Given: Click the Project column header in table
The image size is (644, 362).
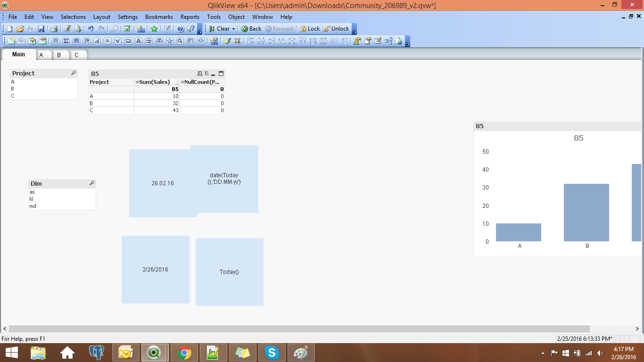Looking at the screenshot, I should 112,82.
